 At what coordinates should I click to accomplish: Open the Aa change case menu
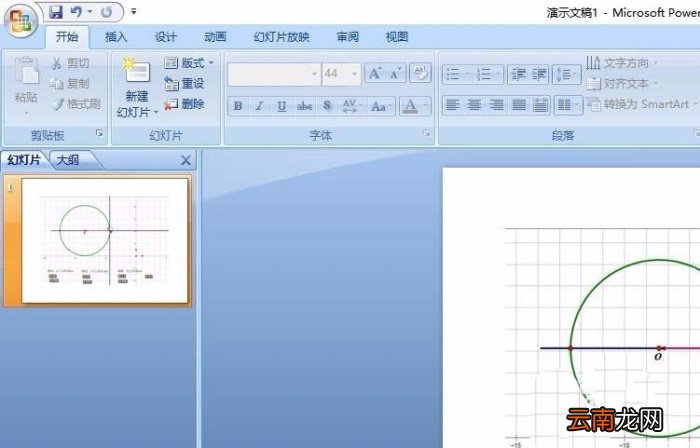coord(380,106)
